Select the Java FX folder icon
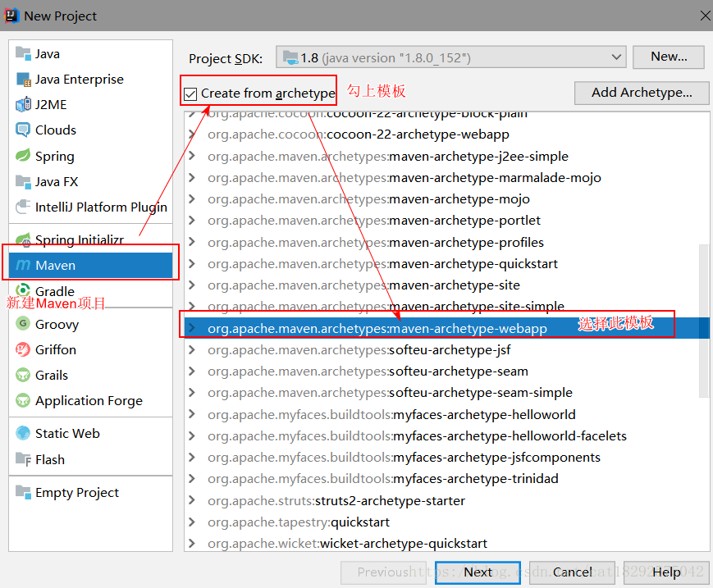The image size is (713, 588). click(23, 181)
